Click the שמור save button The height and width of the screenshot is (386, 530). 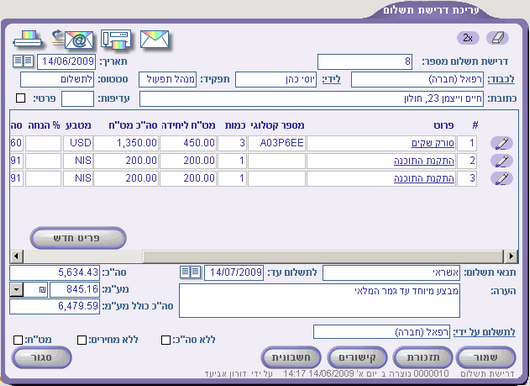(486, 357)
